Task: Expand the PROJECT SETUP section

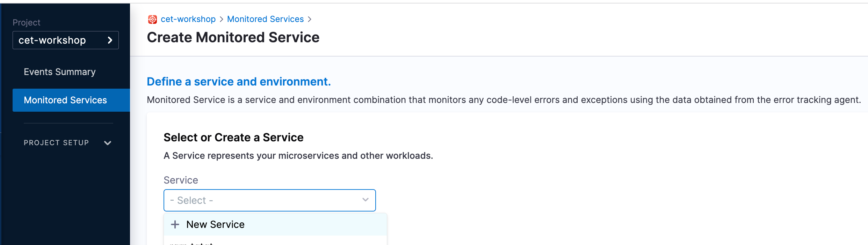Action: click(x=56, y=143)
